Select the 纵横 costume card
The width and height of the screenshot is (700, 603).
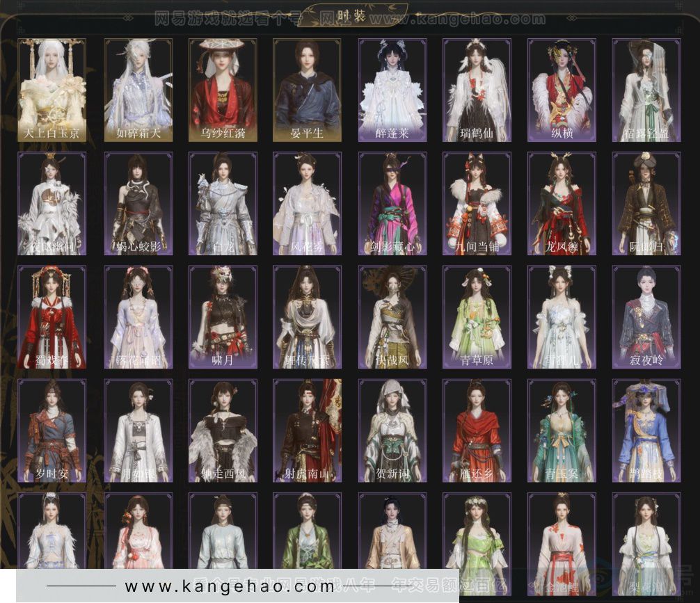point(562,90)
